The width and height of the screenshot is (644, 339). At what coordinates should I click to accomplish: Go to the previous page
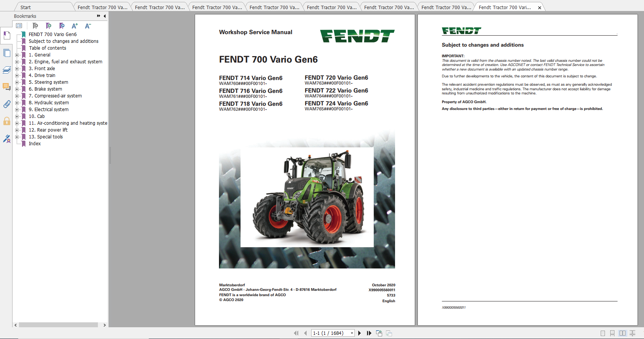(x=305, y=333)
